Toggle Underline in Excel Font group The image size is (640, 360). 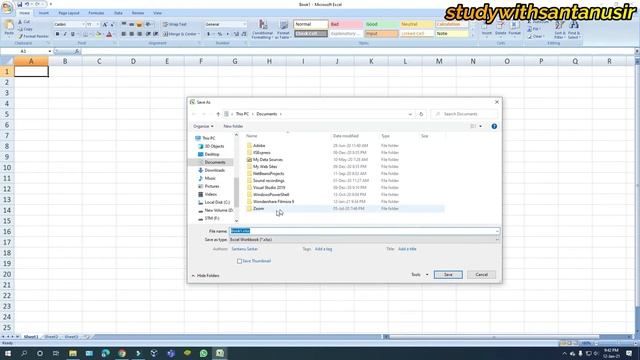73,34
